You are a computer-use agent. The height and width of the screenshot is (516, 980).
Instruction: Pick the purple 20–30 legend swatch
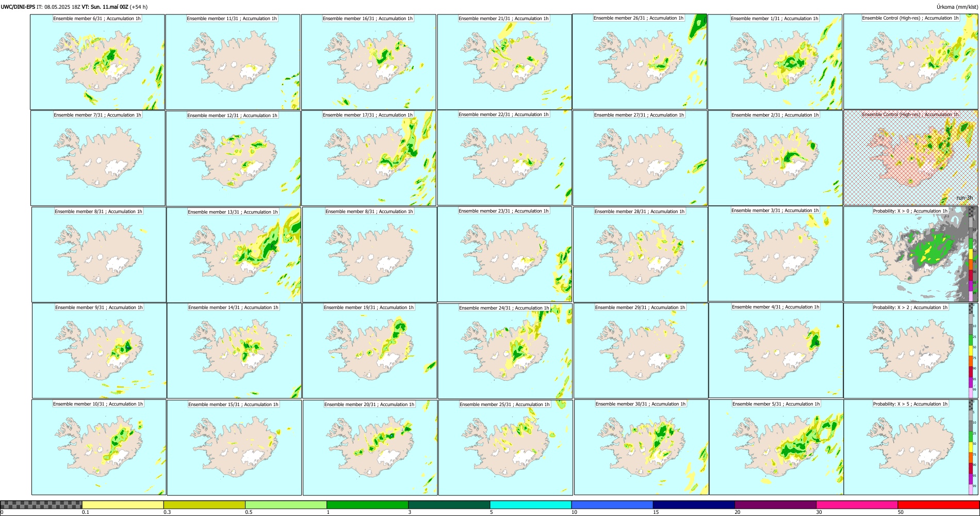pyautogui.click(x=775, y=505)
